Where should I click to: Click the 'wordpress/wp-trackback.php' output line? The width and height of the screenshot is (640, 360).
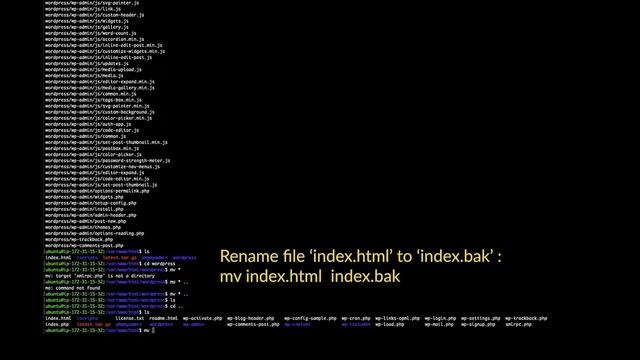click(x=79, y=240)
